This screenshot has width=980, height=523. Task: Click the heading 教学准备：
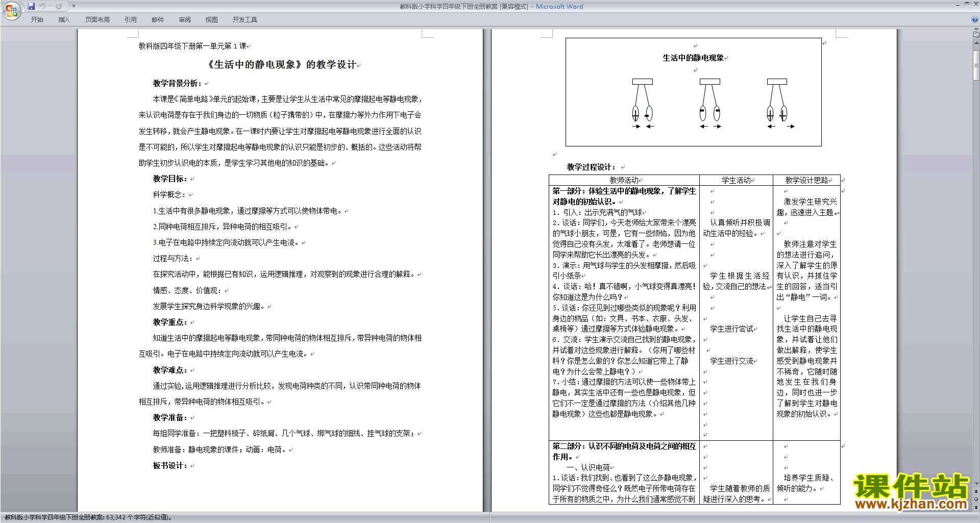(170, 417)
